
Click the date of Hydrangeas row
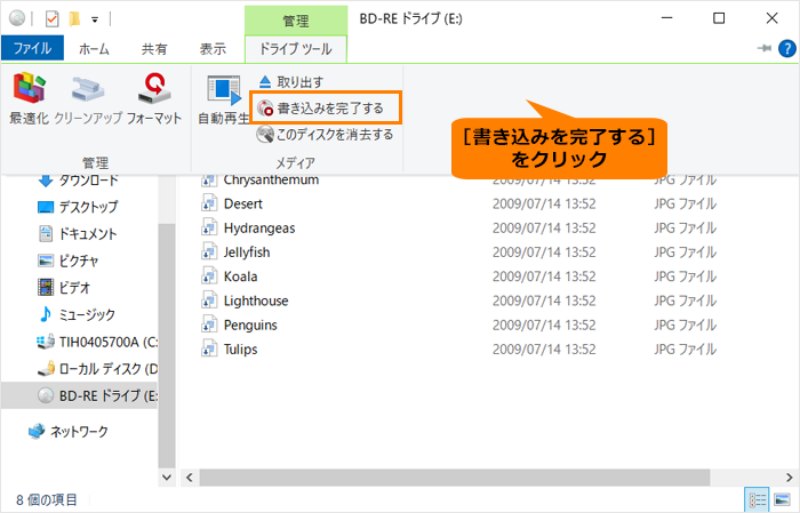click(544, 228)
